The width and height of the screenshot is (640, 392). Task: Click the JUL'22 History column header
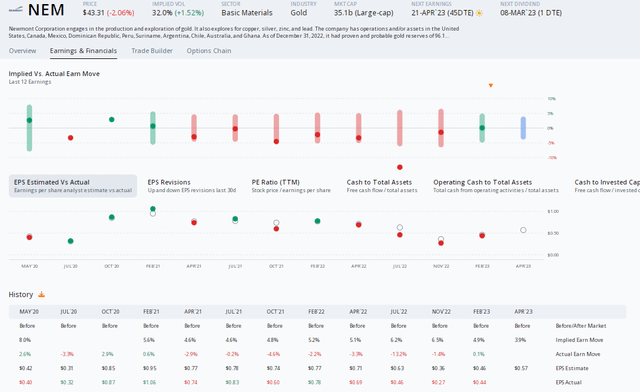pos(399,312)
